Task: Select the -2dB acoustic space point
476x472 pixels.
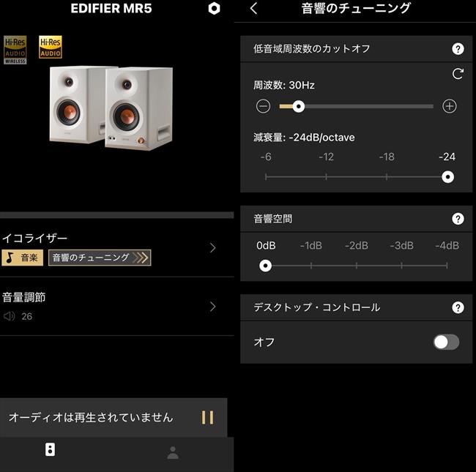Action: click(357, 266)
